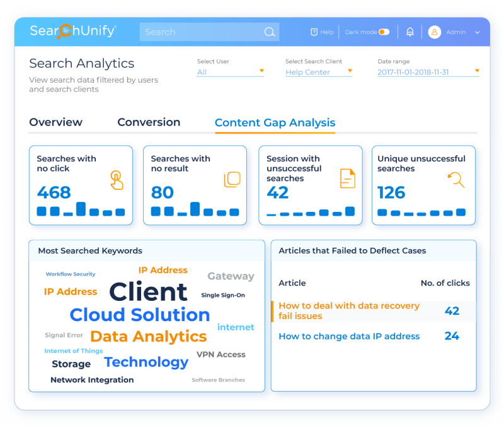The height and width of the screenshot is (427, 504).
Task: Expand the Admin account menu chevron
Action: (x=478, y=32)
